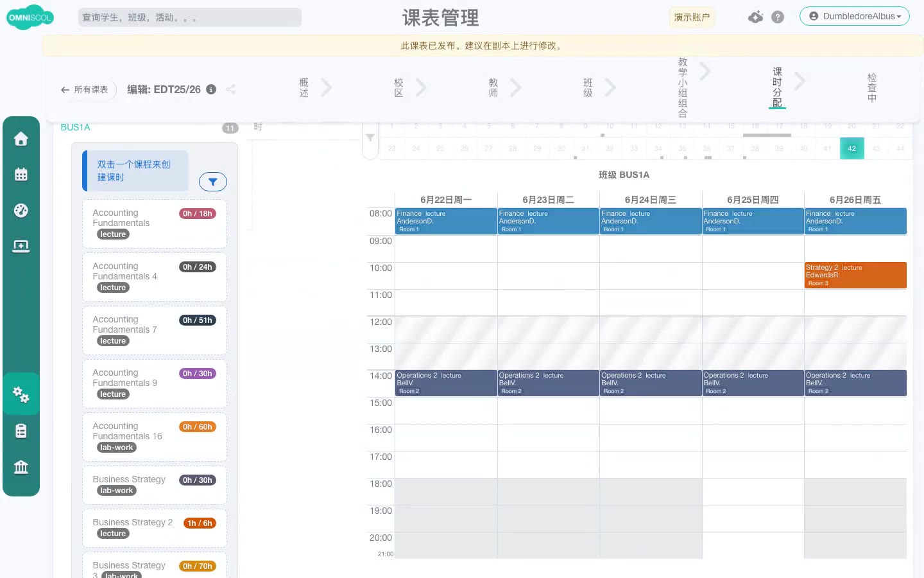Screen dimensions: 924x578
Task: Jump to week 41 in the week strip
Action: 827,148
